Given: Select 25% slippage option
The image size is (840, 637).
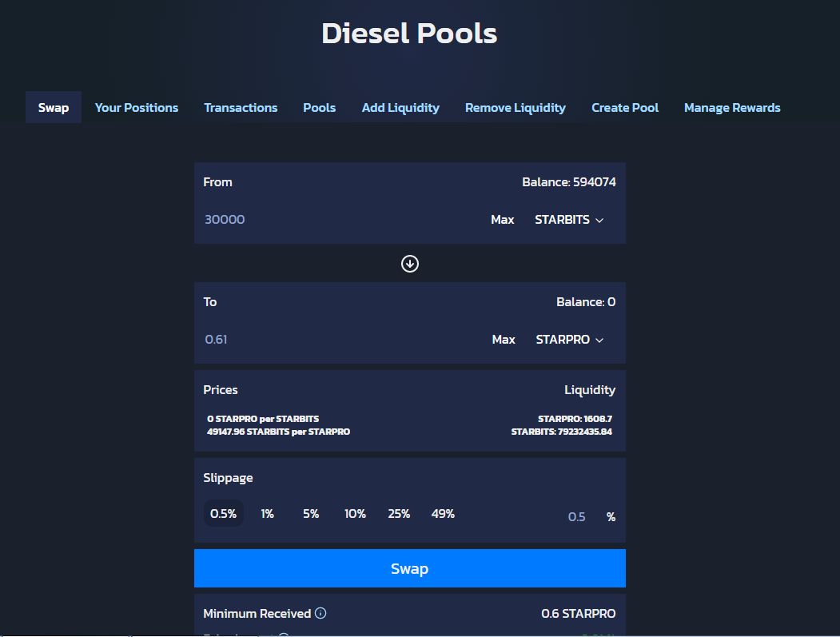Looking at the screenshot, I should coord(399,514).
